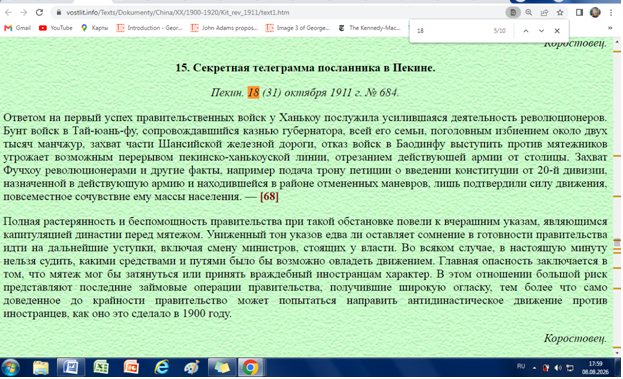The height and width of the screenshot is (379, 623).
Task: Jump to next find result
Action: click(541, 31)
